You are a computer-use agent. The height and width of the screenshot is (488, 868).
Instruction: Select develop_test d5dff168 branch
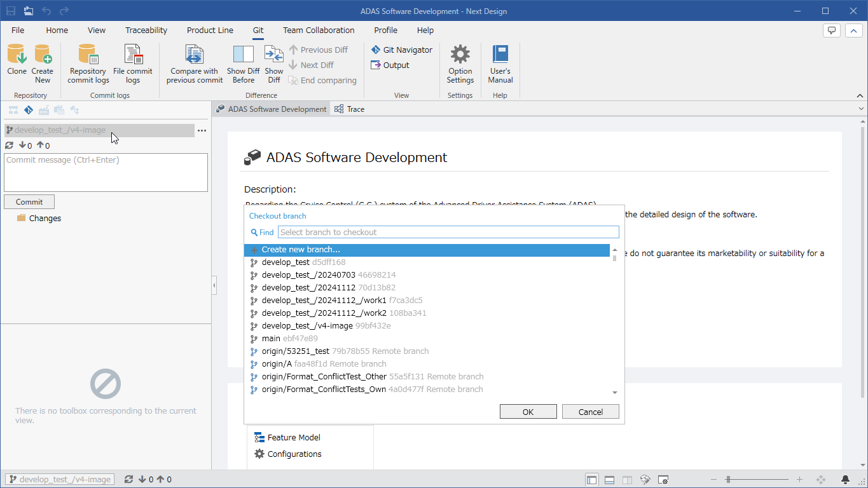pos(427,262)
